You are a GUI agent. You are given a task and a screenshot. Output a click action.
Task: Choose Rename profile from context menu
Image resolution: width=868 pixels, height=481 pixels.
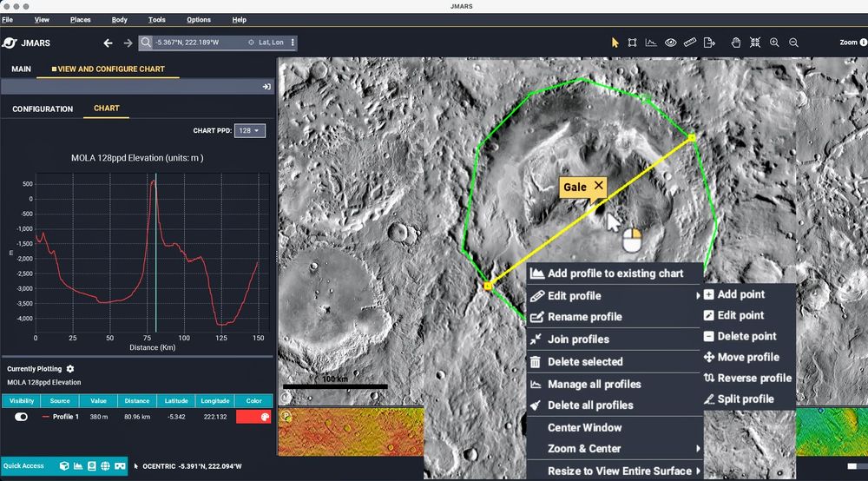(615, 317)
